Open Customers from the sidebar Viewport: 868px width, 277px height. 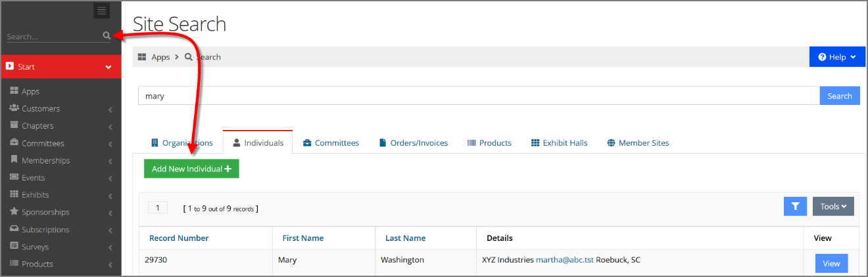[41, 109]
